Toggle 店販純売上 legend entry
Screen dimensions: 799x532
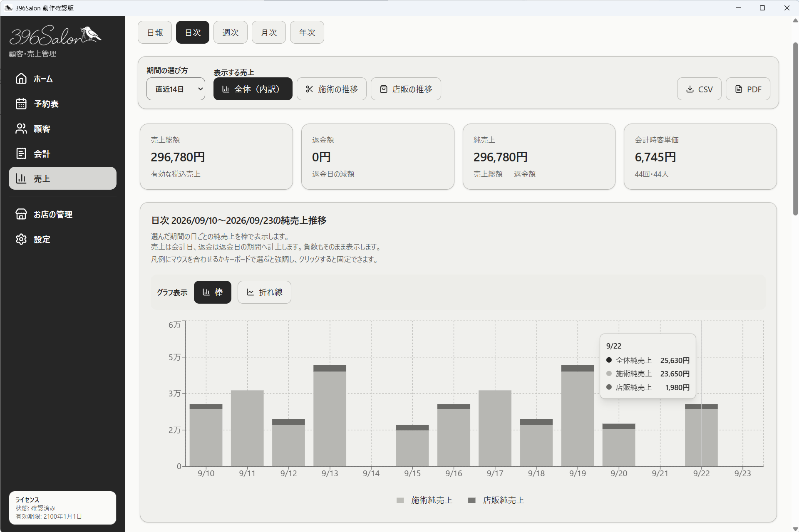point(496,500)
